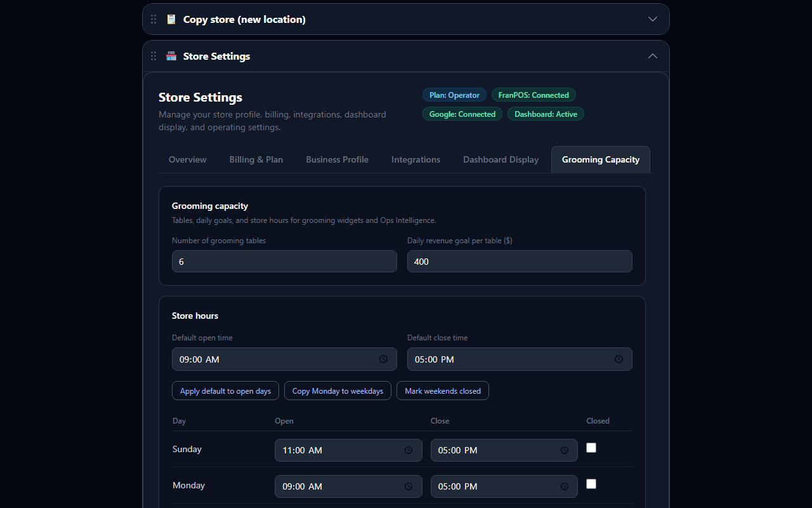The height and width of the screenshot is (508, 812).
Task: Open the clock picker for Monday close time
Action: (565, 486)
